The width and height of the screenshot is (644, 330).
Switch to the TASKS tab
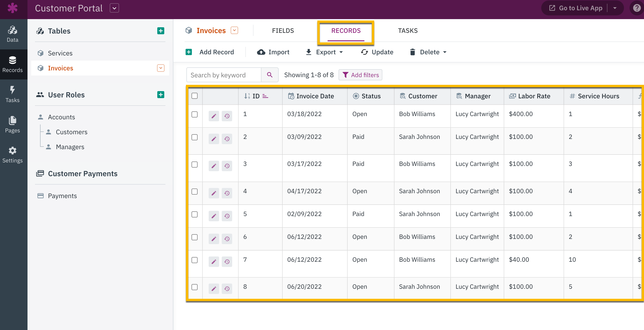click(408, 31)
